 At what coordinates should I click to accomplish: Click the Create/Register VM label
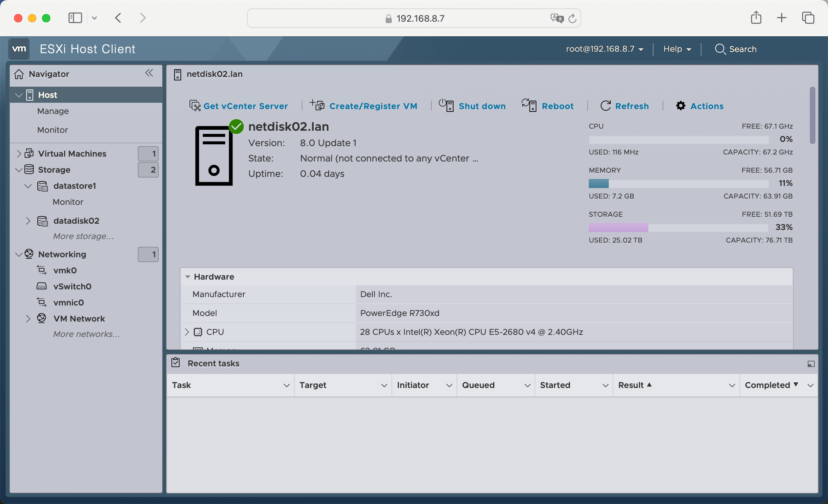coord(373,106)
